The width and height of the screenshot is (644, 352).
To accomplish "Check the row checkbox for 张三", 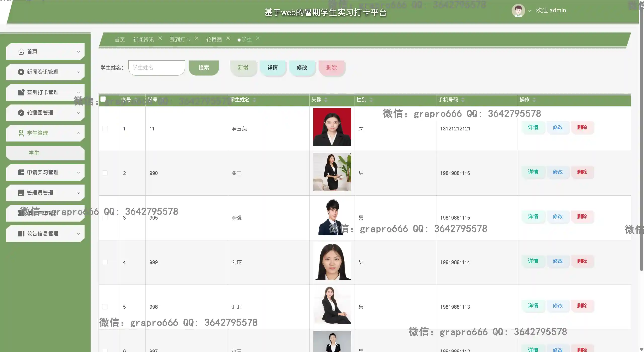I will (x=105, y=173).
